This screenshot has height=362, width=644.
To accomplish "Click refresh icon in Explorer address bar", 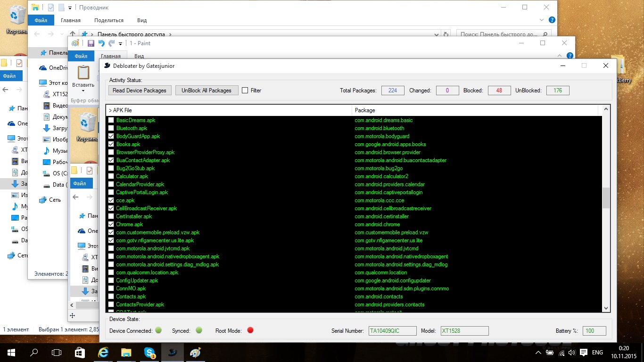I will pos(446,34).
